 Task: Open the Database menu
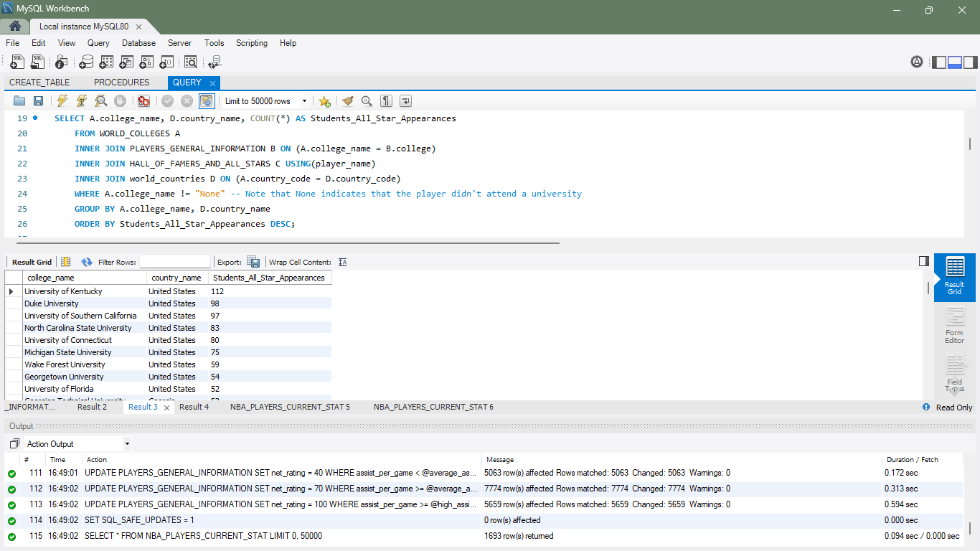point(138,43)
